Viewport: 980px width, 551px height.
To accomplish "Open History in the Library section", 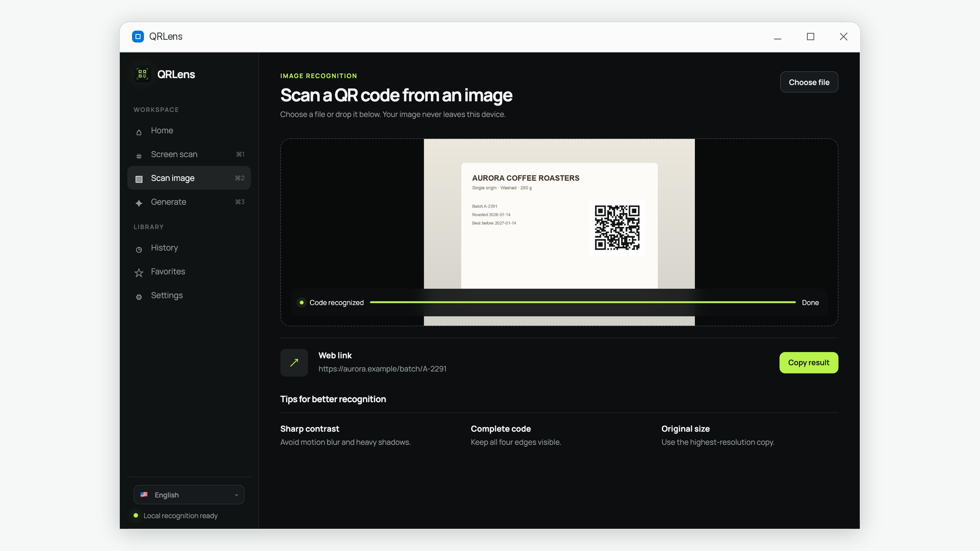I will tap(189, 248).
